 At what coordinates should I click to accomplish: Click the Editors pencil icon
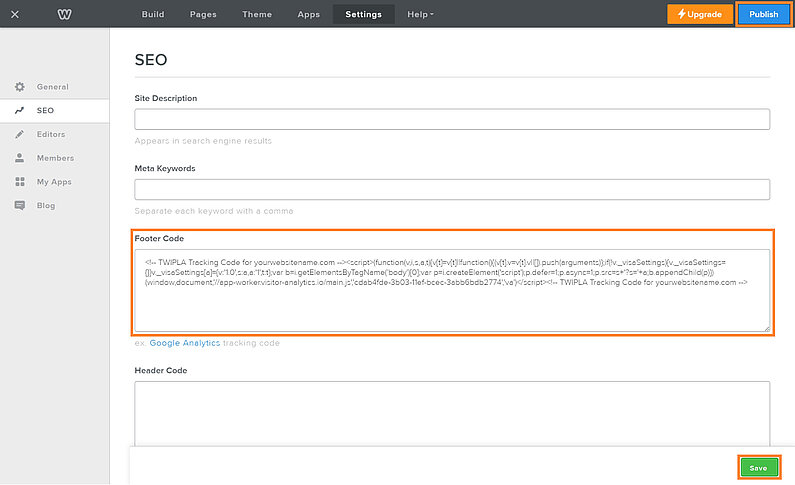pos(19,134)
